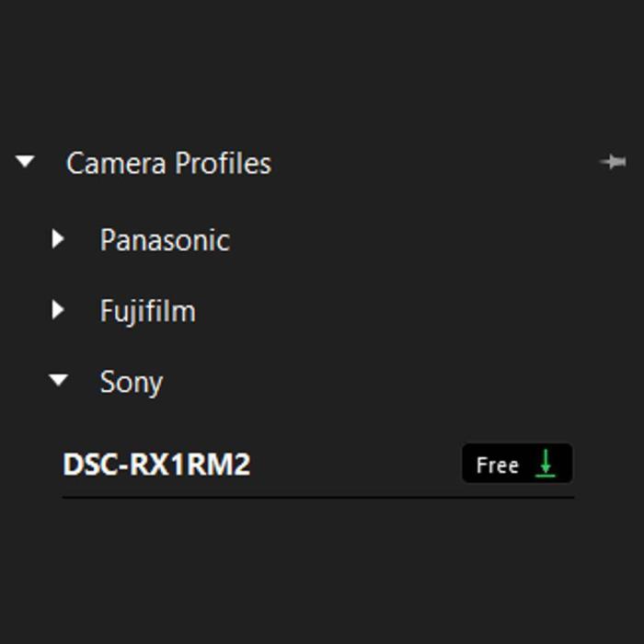Fold the Camera Profiles tree
The width and height of the screenshot is (644, 644).
[25, 163]
